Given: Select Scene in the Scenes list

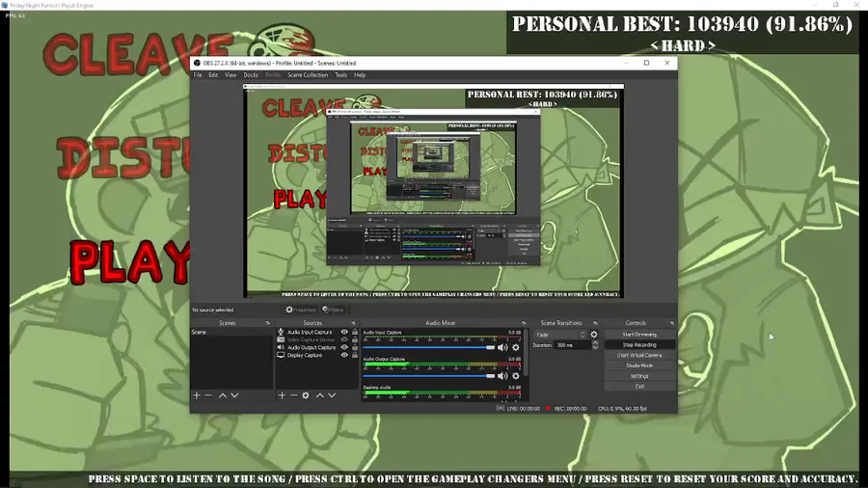Looking at the screenshot, I should tap(231, 332).
